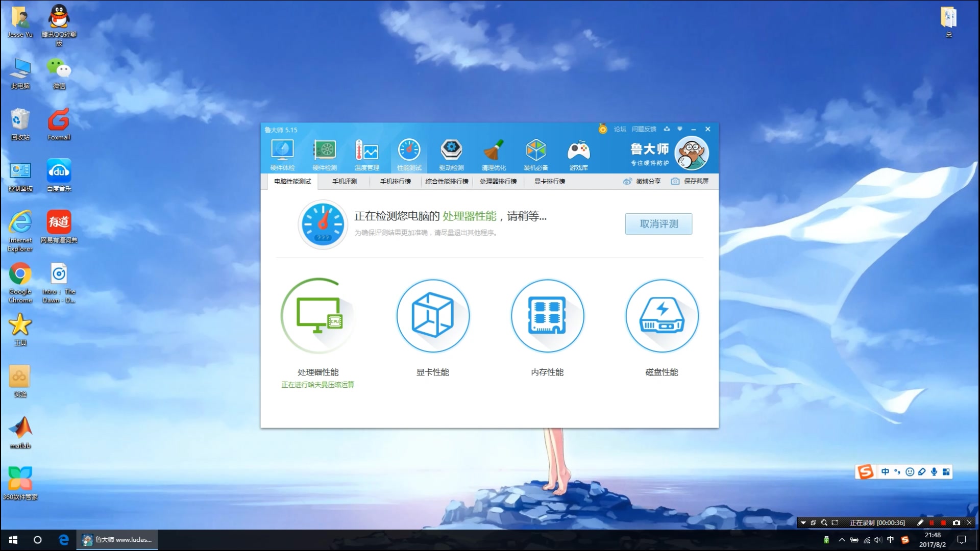Screen dimensions: 980x551
Task: Stop the screen recording
Action: 943,522
